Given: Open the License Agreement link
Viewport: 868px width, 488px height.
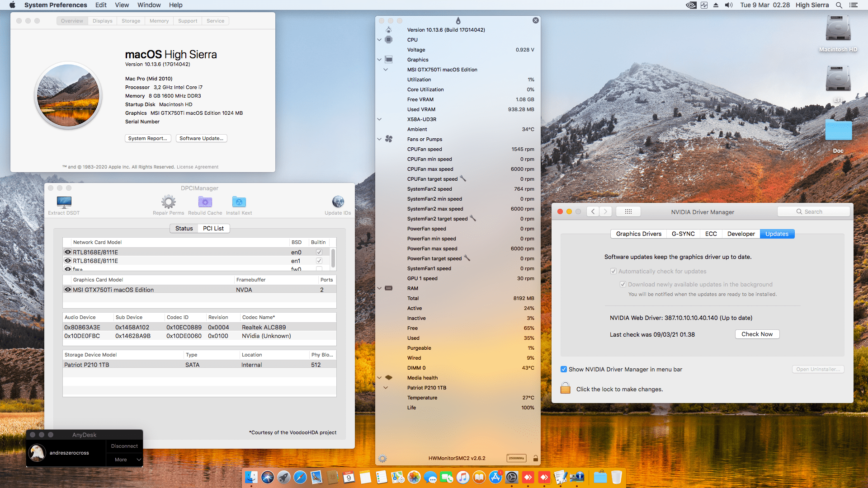Looking at the screenshot, I should 197,167.
